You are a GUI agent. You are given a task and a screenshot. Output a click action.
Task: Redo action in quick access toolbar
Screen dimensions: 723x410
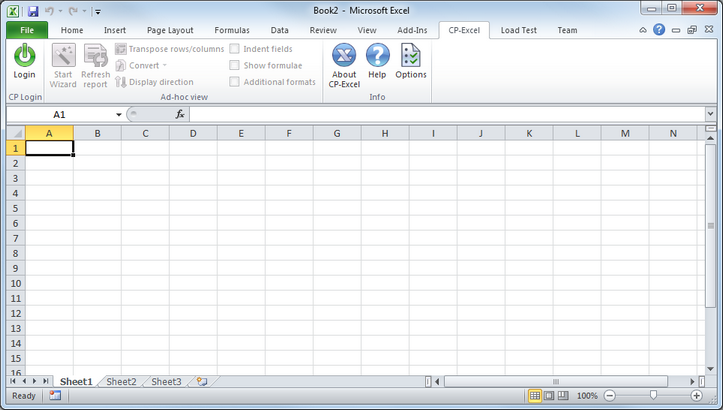tap(73, 11)
